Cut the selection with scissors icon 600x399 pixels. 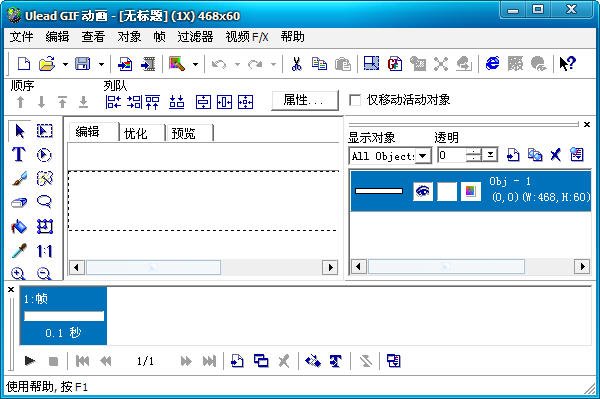(x=296, y=64)
